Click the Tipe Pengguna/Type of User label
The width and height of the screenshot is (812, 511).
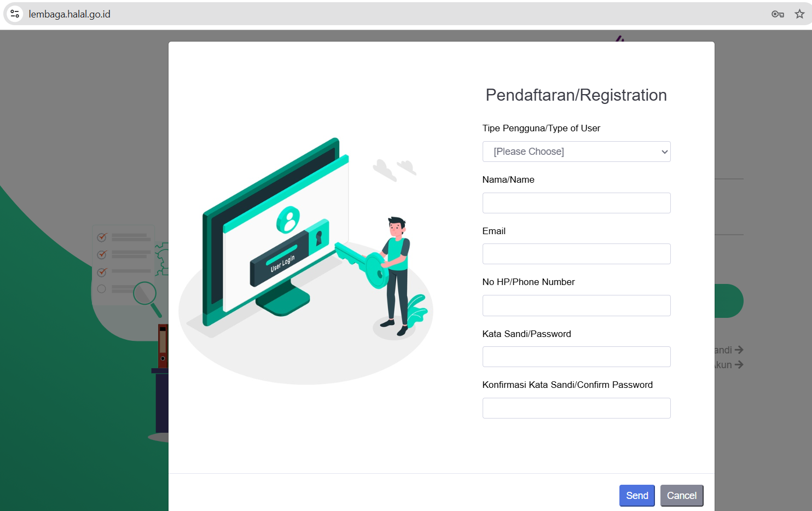tap(541, 128)
